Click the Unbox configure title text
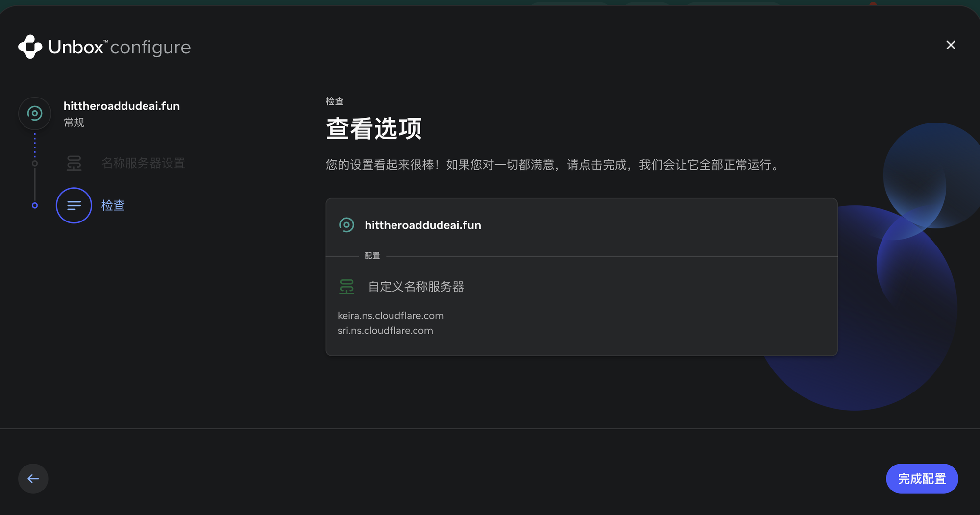Viewport: 980px width, 515px height. click(x=120, y=48)
